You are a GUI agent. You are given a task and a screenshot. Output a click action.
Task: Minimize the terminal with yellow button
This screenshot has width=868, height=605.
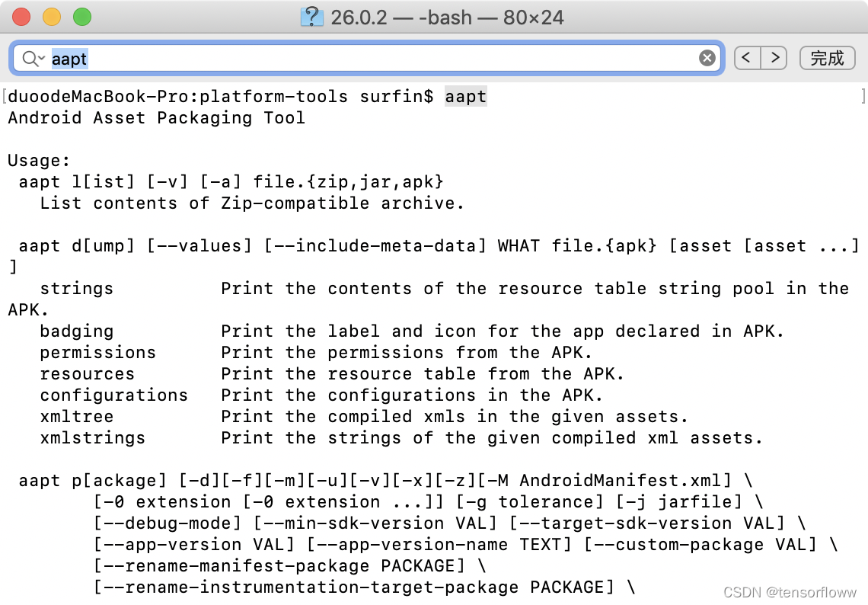[52, 18]
